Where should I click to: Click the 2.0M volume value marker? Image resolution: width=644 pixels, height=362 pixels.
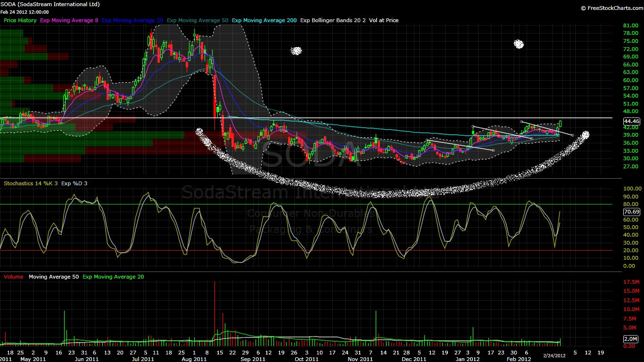point(631,339)
